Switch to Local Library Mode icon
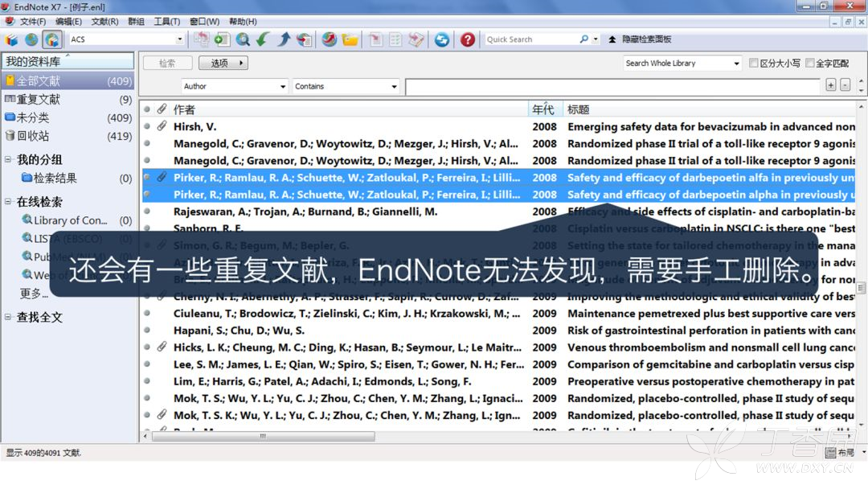This screenshot has width=868, height=489. coord(11,39)
